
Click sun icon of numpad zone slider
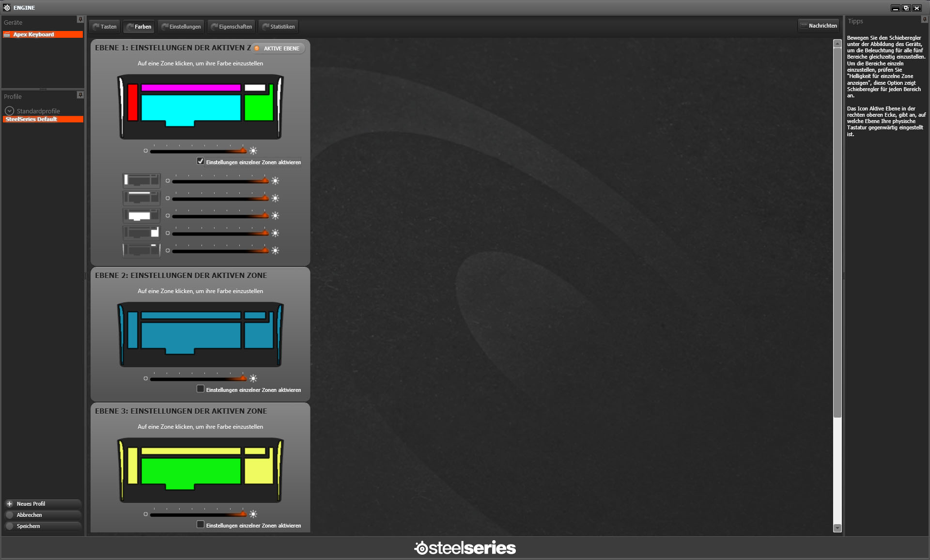coord(275,233)
